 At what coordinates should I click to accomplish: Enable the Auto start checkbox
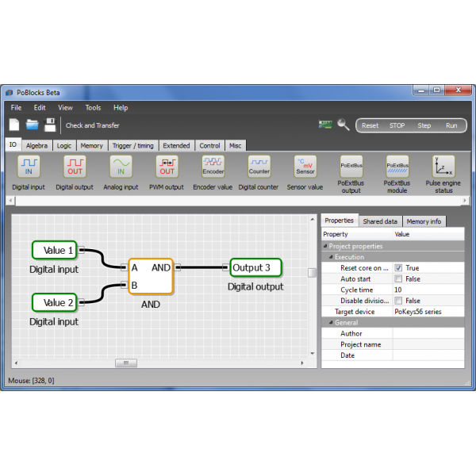click(x=398, y=278)
